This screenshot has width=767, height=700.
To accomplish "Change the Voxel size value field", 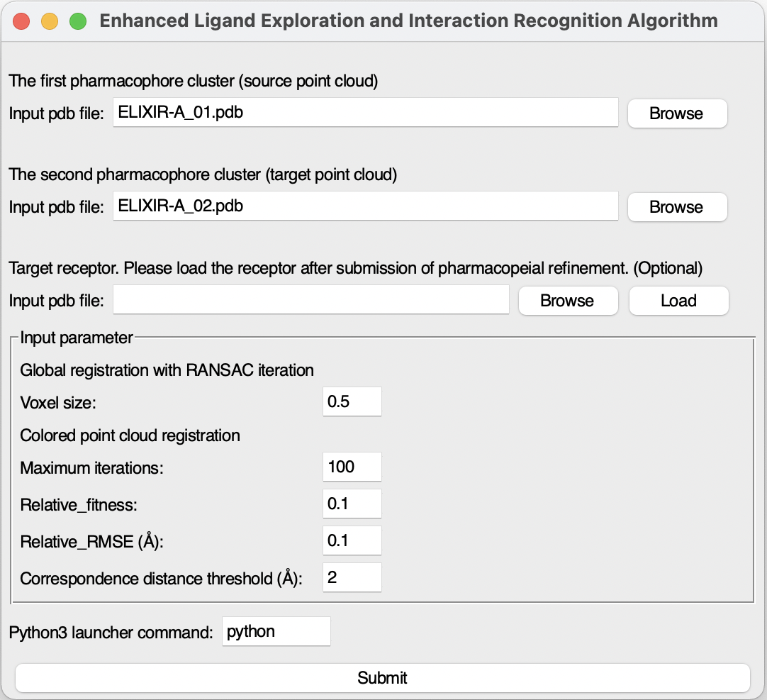I will (352, 401).
